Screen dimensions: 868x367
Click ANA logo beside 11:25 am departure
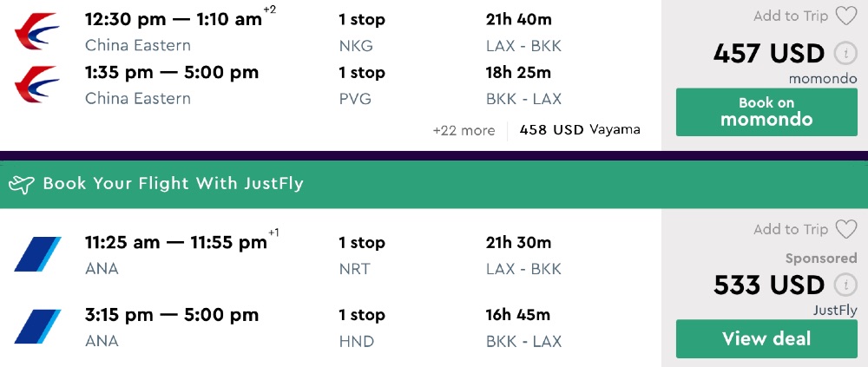coord(37,255)
